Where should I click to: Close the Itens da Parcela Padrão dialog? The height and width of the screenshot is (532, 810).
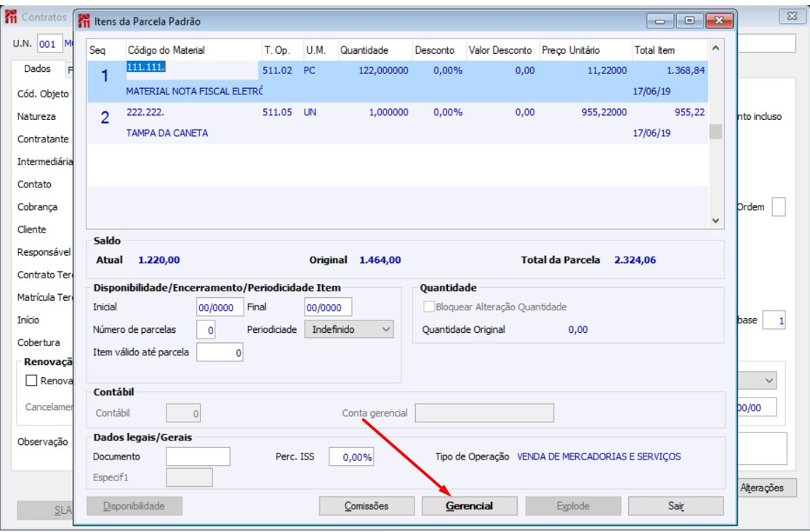tap(718, 22)
